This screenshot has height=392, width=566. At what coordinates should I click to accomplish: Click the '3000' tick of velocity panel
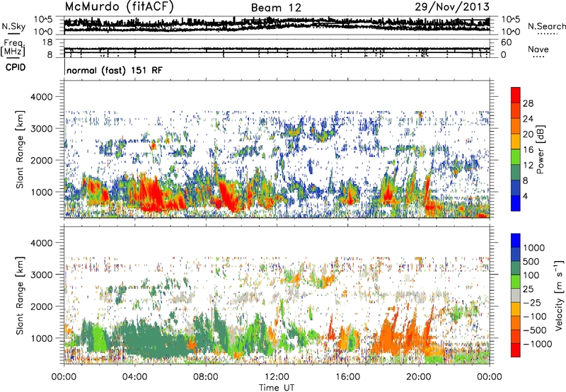point(41,275)
